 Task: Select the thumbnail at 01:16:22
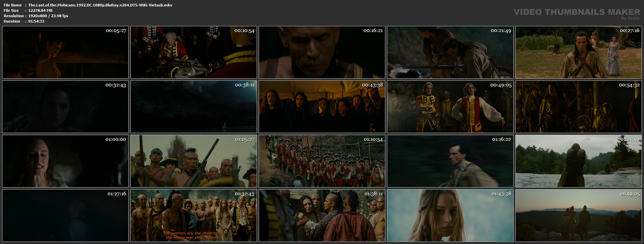pyautogui.click(x=450, y=161)
